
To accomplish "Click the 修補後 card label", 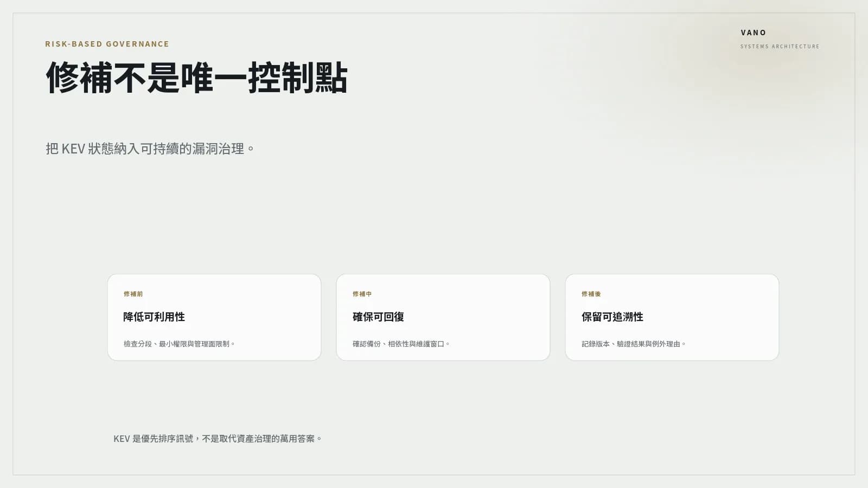I will pyautogui.click(x=591, y=294).
